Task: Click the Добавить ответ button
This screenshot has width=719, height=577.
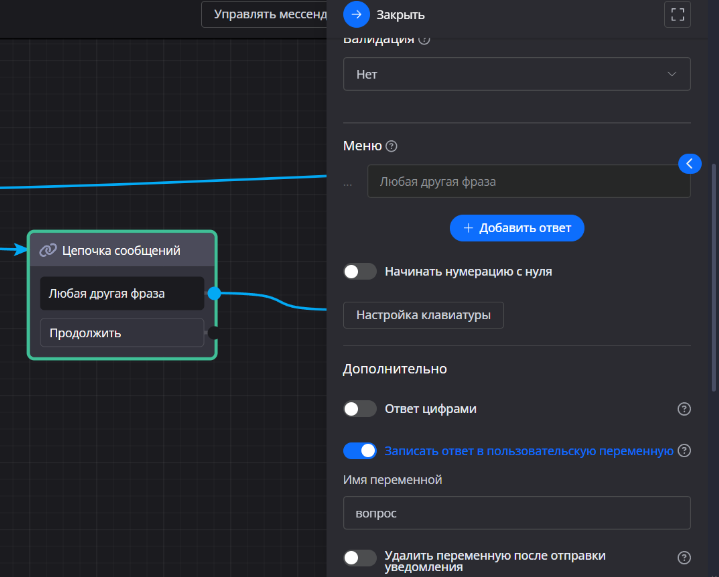Action: click(516, 228)
